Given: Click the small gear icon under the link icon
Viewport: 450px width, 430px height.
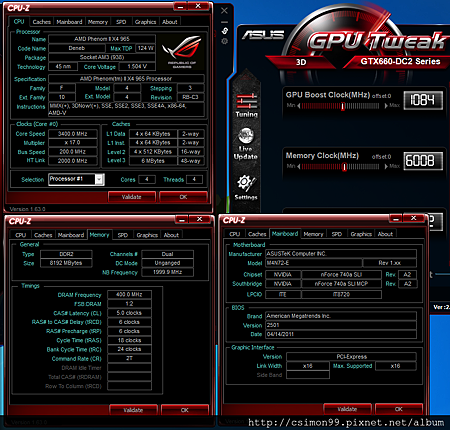Looking at the screenshot, I should [225, 41].
